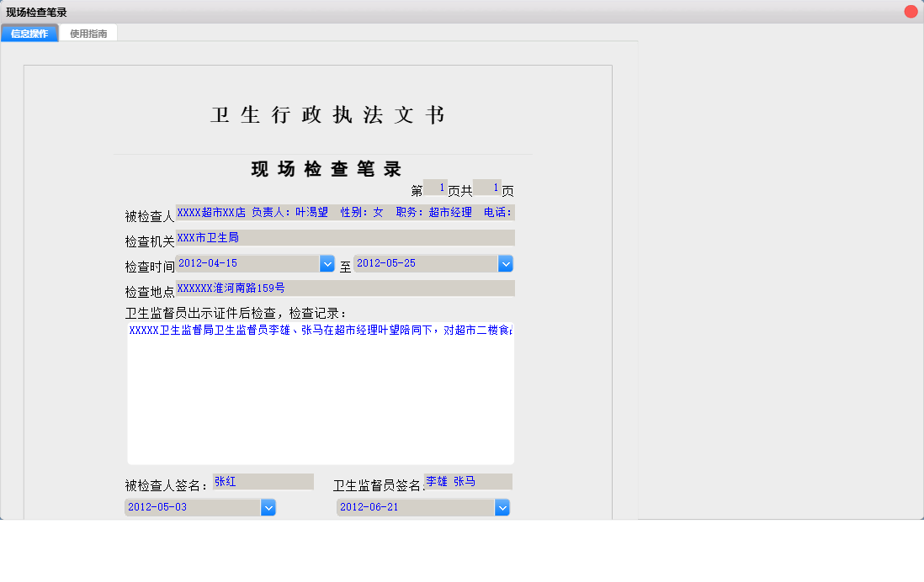Screen dimensions: 924x582
Task: Click the current page number field
Action: pyautogui.click(x=438, y=188)
